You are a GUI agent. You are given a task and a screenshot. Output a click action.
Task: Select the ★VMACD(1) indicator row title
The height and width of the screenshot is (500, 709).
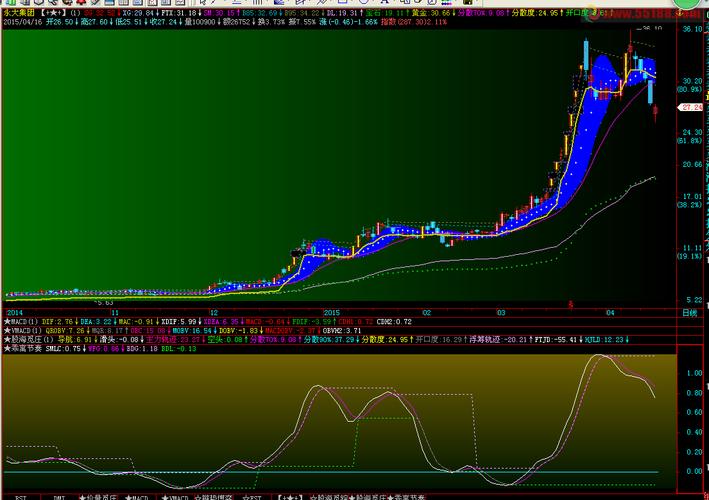point(23,331)
